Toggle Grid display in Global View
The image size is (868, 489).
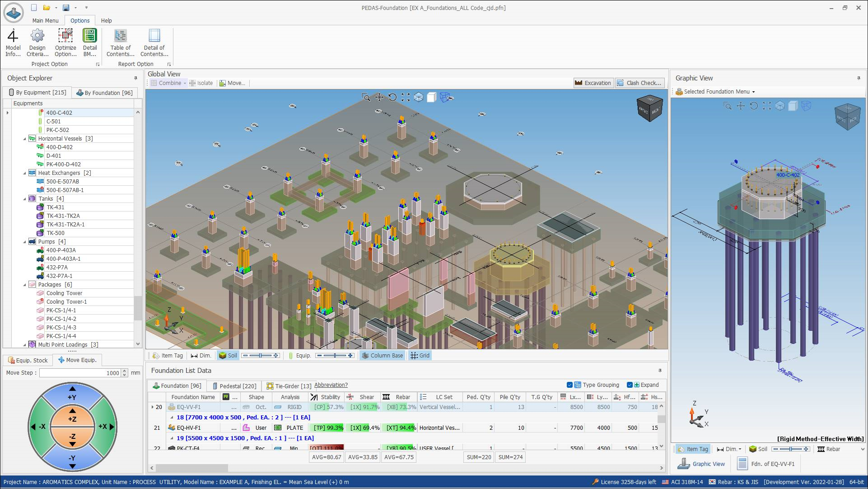pyautogui.click(x=420, y=356)
